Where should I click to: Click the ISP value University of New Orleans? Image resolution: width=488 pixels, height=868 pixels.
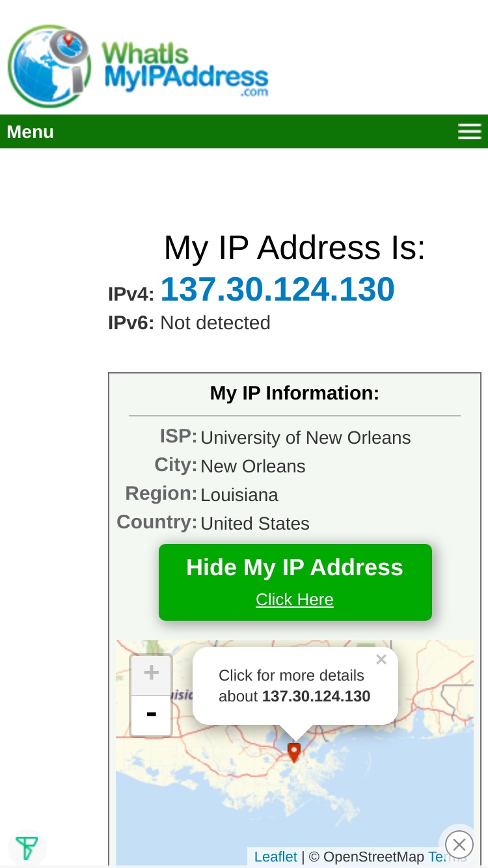pos(306,438)
